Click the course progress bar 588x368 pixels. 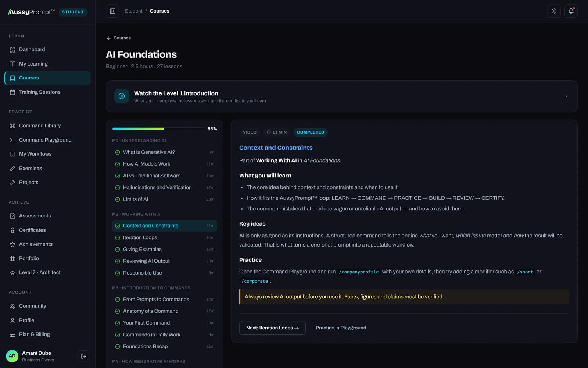(158, 129)
